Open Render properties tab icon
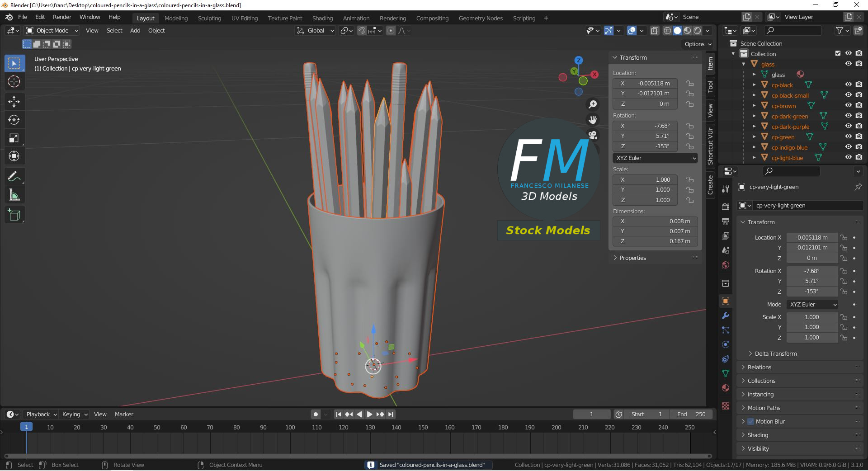 [x=726, y=207]
